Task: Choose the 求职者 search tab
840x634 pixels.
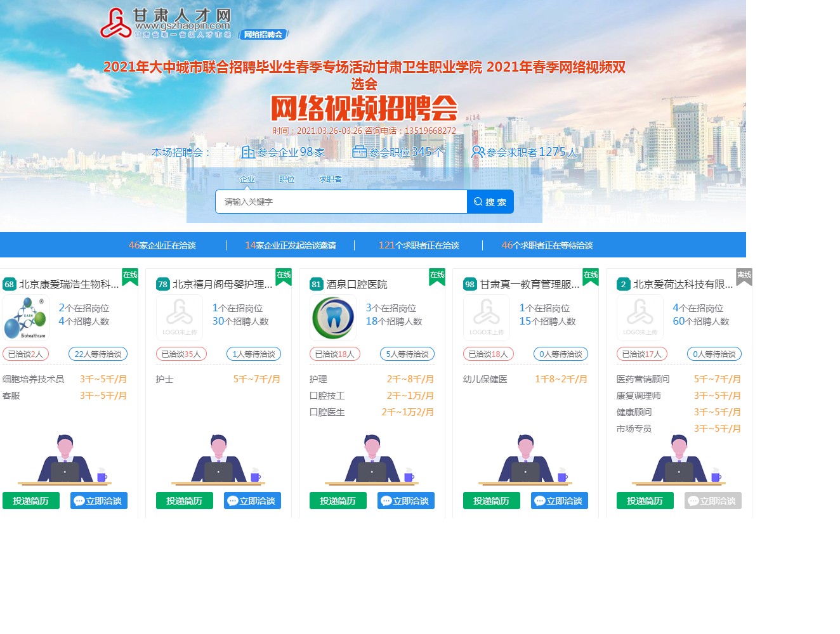Action: pos(330,179)
